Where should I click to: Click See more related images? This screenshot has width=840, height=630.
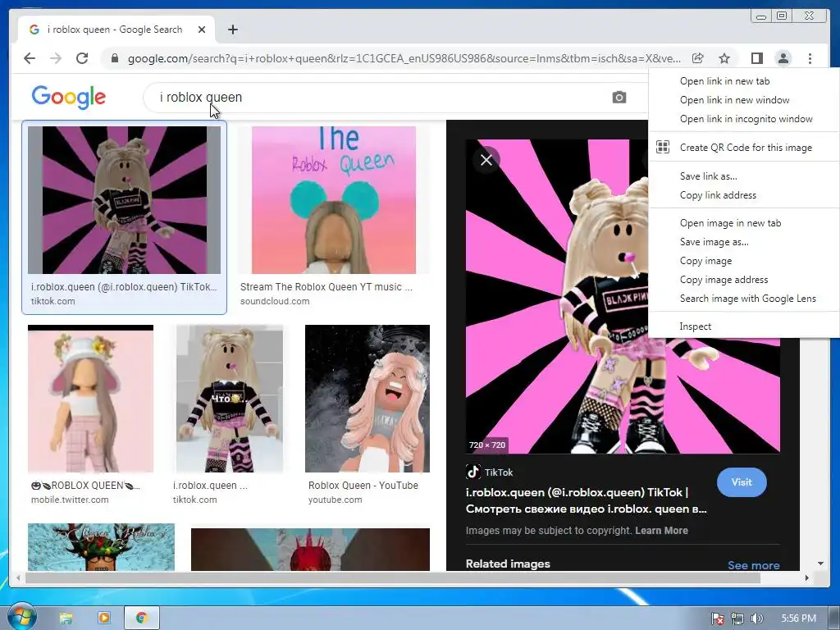[x=753, y=565]
